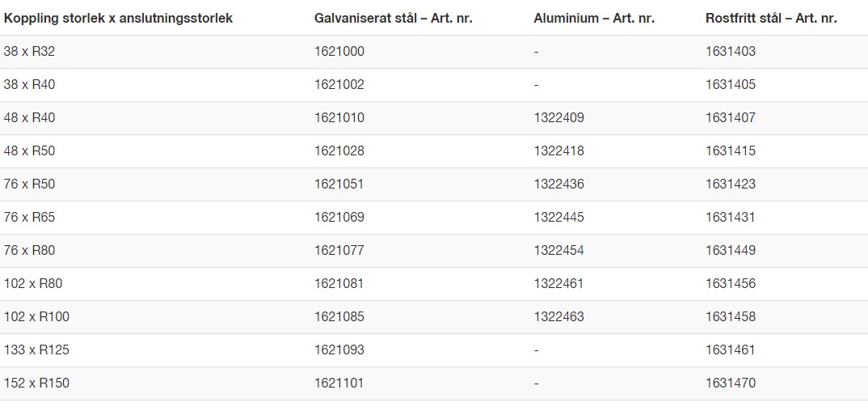Select article number 1621000
Viewport: 868px width, 411px height.
339,52
